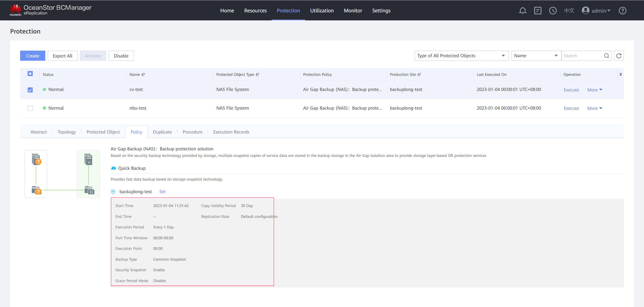Collapse the backuplong-test policy section

pyautogui.click(x=113, y=192)
